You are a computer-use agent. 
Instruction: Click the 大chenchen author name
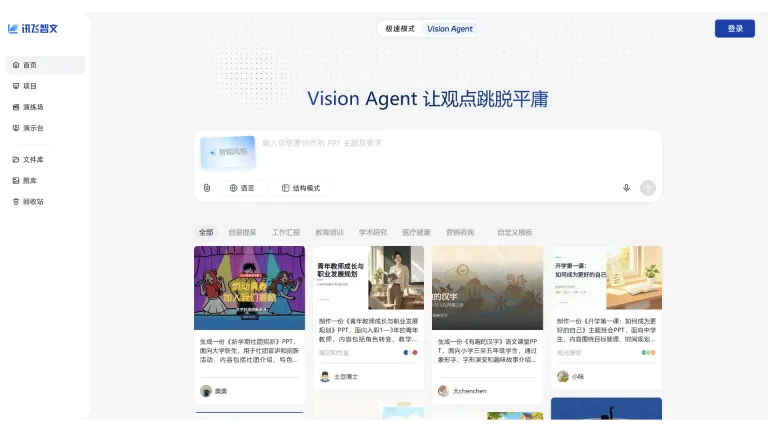click(469, 391)
